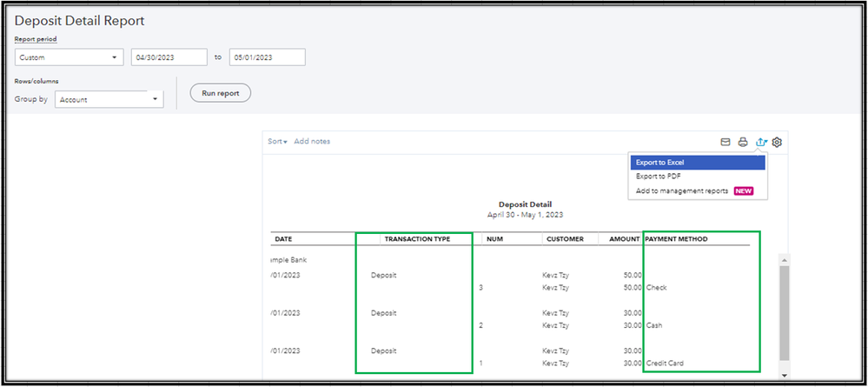The height and width of the screenshot is (387, 868).
Task: Expand the Sort dropdown
Action: 277,142
